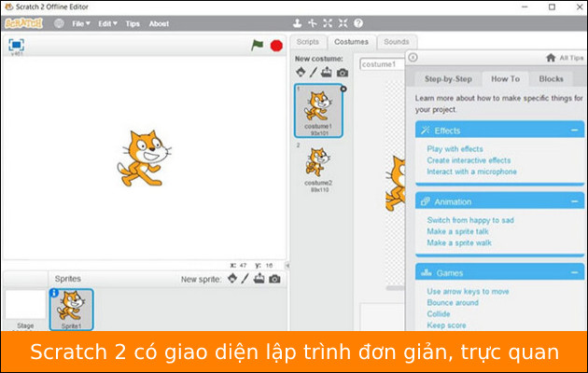Viewport: 588px width, 373px height.
Task: Select the Shrink sprite tool
Action: click(343, 23)
